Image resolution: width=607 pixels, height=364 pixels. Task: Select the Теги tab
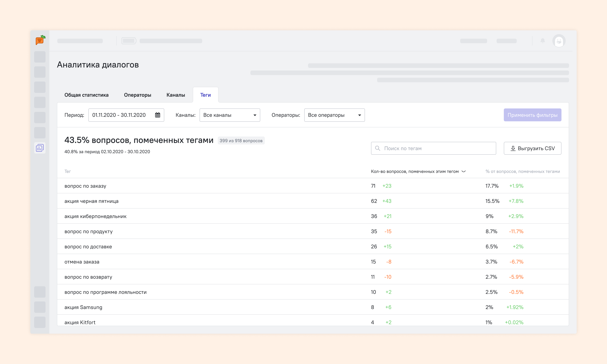tap(205, 95)
